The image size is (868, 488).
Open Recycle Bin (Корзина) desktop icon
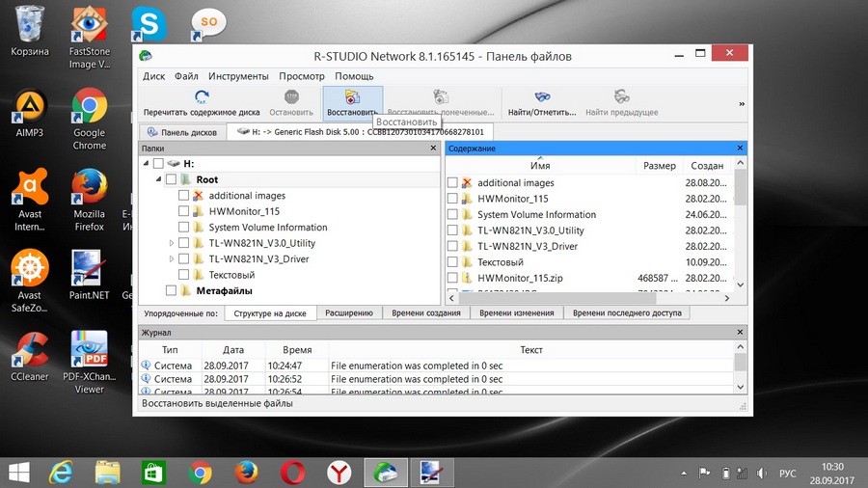[30, 31]
